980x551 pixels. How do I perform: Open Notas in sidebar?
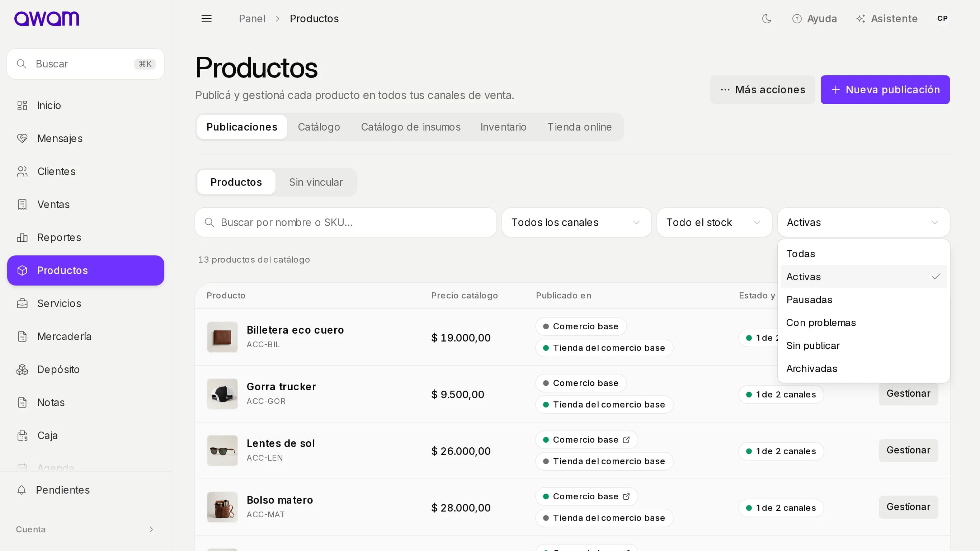tap(86, 402)
